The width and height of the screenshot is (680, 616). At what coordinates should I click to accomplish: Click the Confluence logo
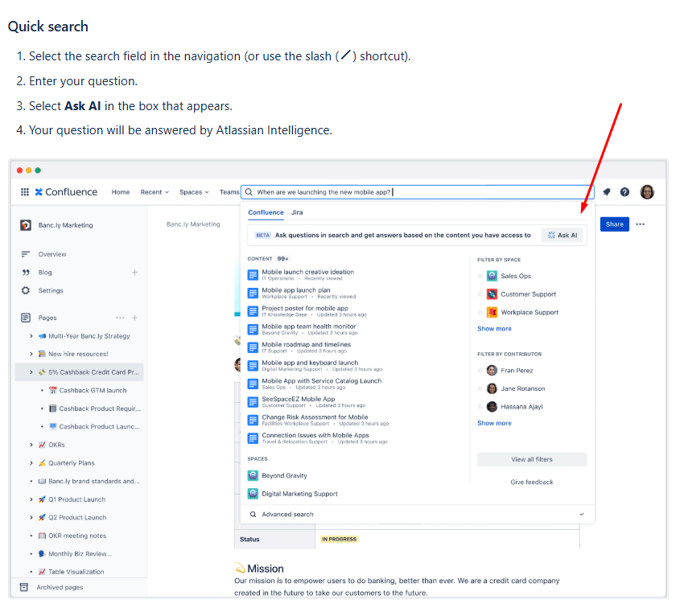pos(66,192)
